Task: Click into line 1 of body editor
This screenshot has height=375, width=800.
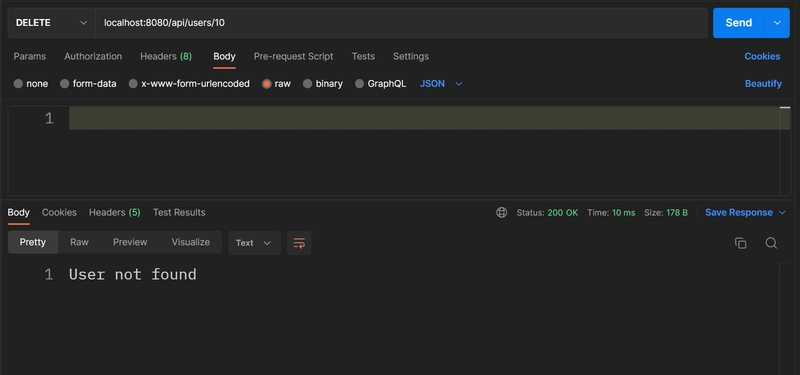Action: tap(429, 118)
